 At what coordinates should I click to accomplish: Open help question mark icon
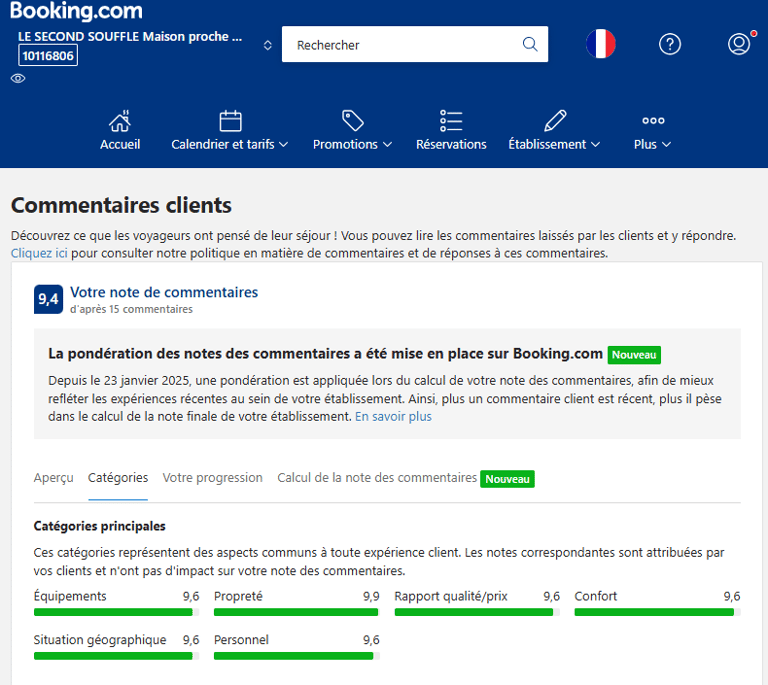[x=670, y=44]
